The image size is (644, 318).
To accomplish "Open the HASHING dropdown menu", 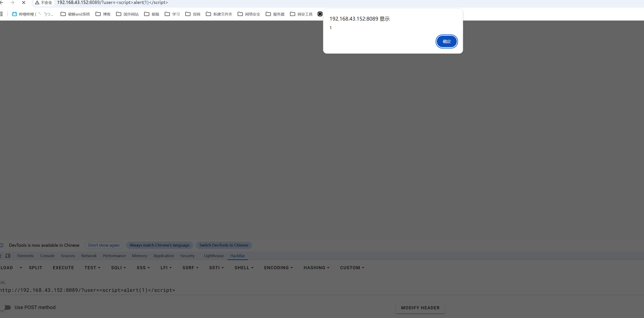I will (x=316, y=268).
